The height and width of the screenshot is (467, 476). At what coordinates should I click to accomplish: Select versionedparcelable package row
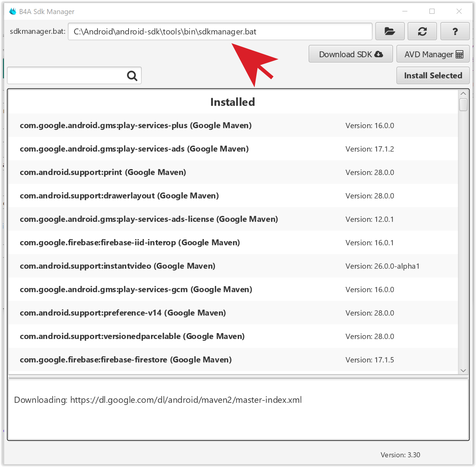click(x=233, y=336)
